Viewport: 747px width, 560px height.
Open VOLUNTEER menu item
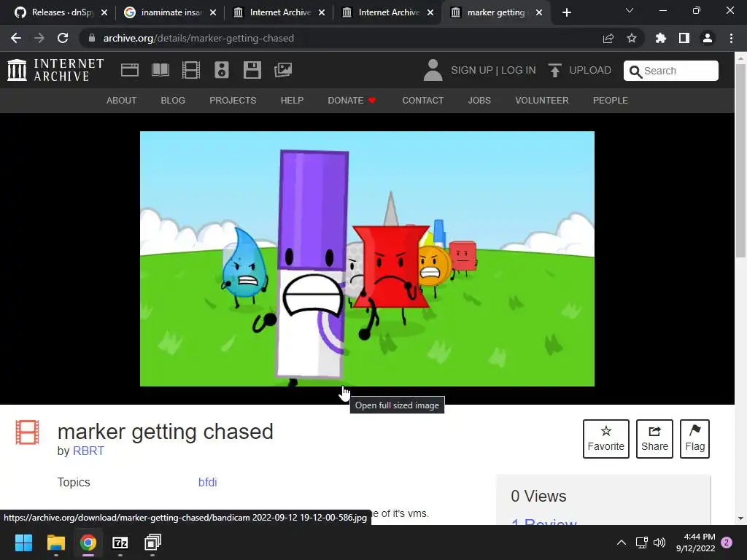[x=542, y=101]
